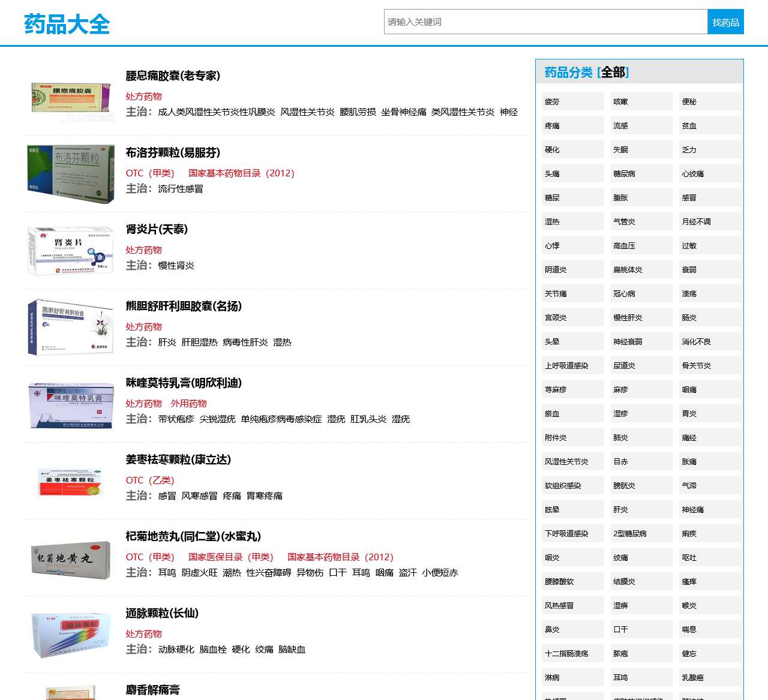
Task: Focus the keyword search input field
Action: pyautogui.click(x=546, y=22)
